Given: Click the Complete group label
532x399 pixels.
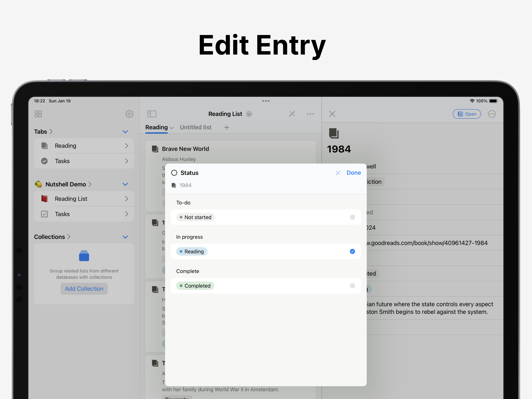Looking at the screenshot, I should pos(188,271).
